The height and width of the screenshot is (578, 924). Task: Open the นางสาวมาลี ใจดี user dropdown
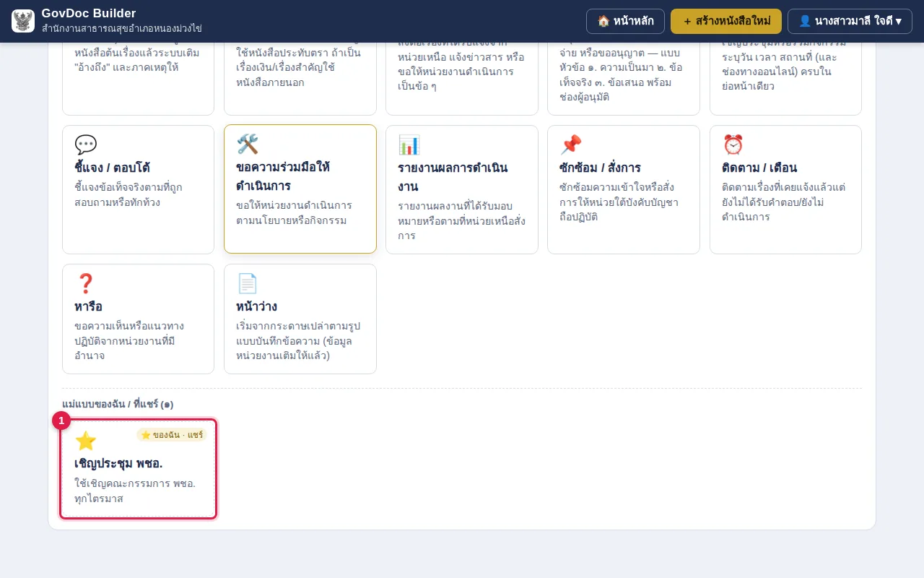click(850, 21)
